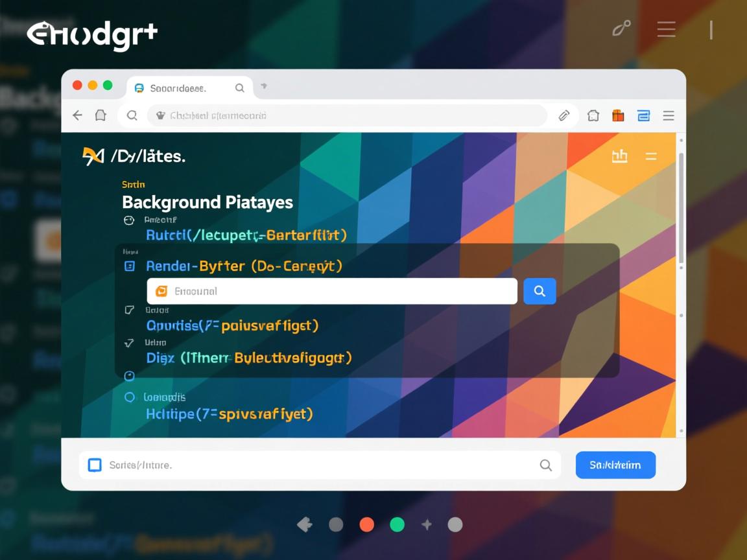Open the browser hamburger menu
The width and height of the screenshot is (747, 560).
(x=669, y=115)
